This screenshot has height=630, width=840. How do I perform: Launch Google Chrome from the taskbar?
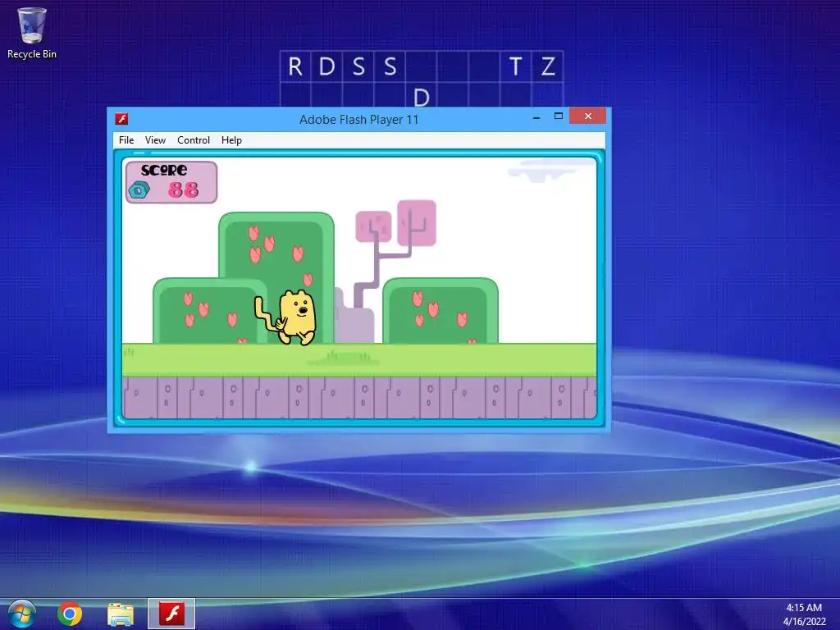70,614
